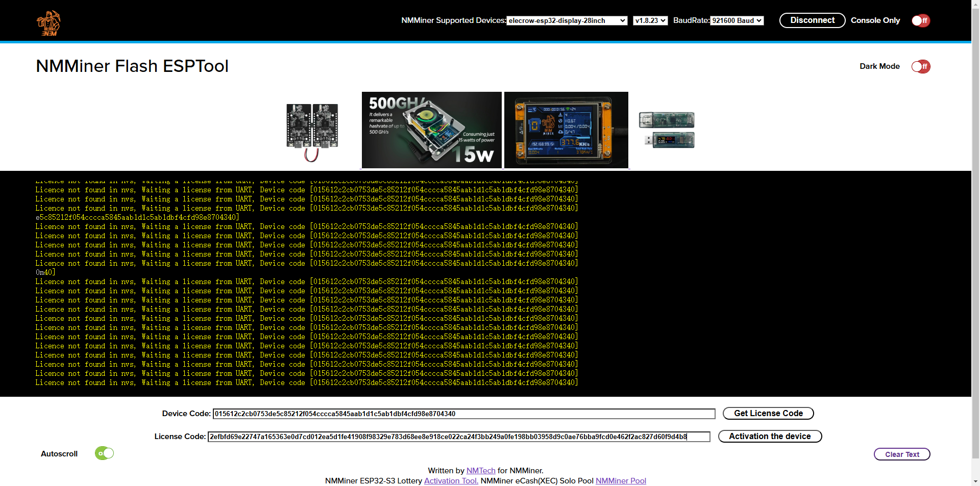
Task: Expand the firmware version v1.8.23 dropdown
Action: [650, 20]
